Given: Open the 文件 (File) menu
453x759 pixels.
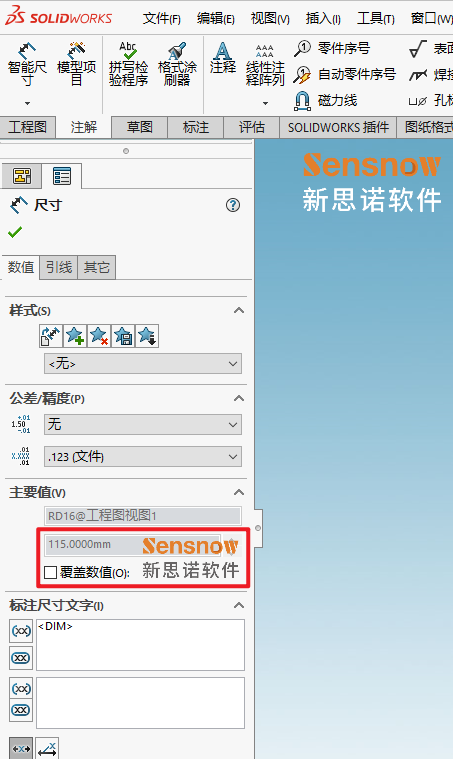Looking at the screenshot, I should [x=162, y=18].
